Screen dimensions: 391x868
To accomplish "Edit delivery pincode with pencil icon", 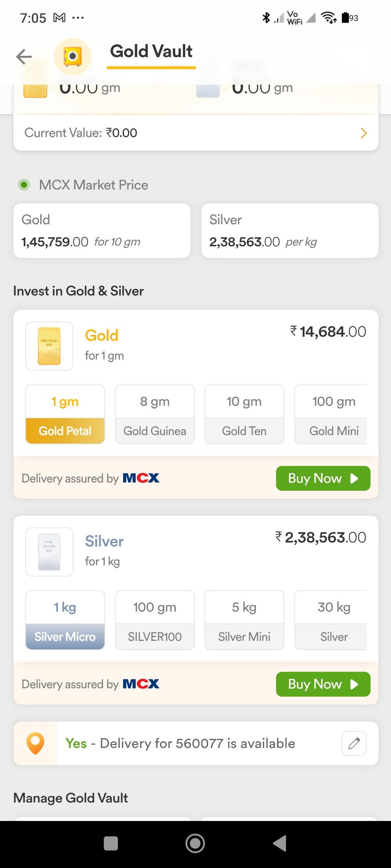I will (x=354, y=743).
